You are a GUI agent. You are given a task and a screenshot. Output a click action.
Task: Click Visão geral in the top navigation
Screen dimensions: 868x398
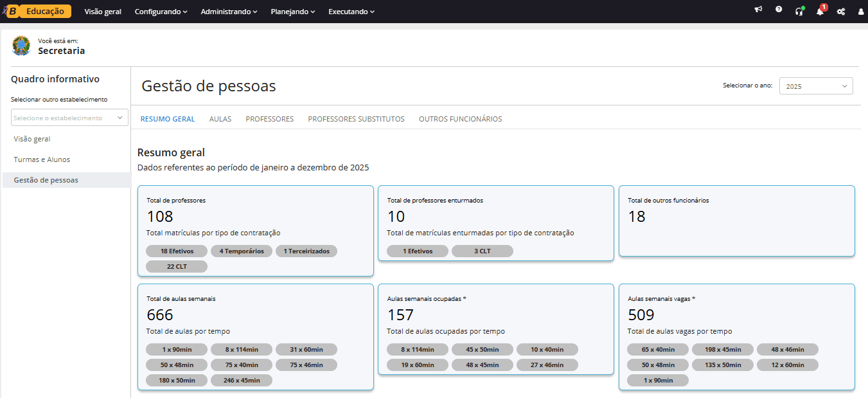click(x=103, y=12)
